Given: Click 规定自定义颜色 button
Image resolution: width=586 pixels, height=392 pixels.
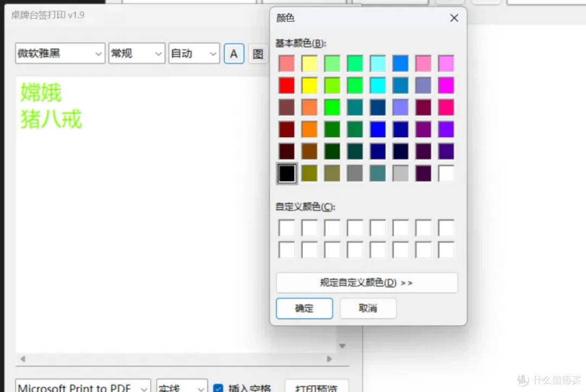Looking at the screenshot, I should pos(367,282).
